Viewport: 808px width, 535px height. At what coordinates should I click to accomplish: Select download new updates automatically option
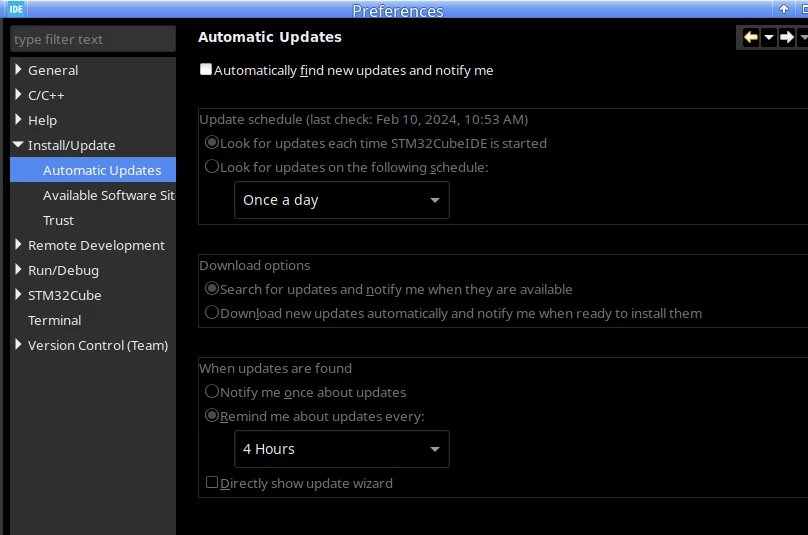click(x=212, y=312)
